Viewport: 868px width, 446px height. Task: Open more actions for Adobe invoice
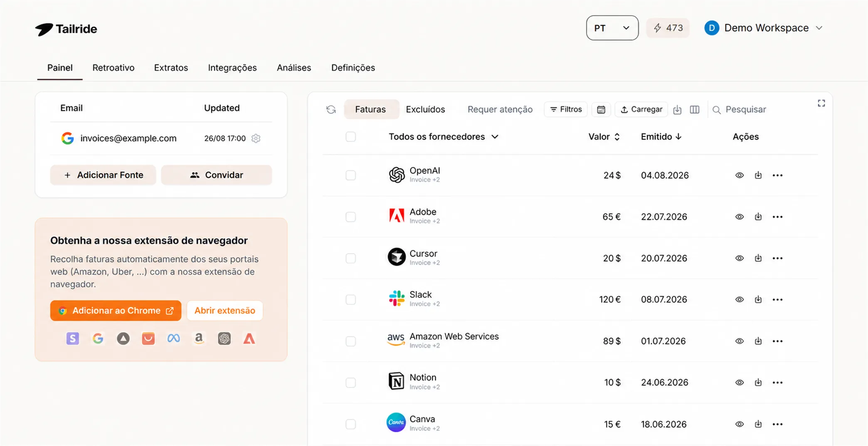(778, 217)
